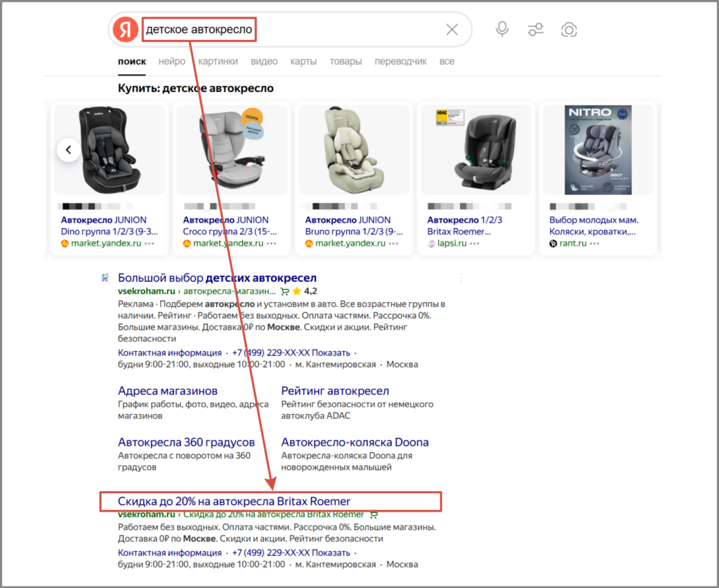Open Скидка до 20% Britax Roemer link

[234, 501]
